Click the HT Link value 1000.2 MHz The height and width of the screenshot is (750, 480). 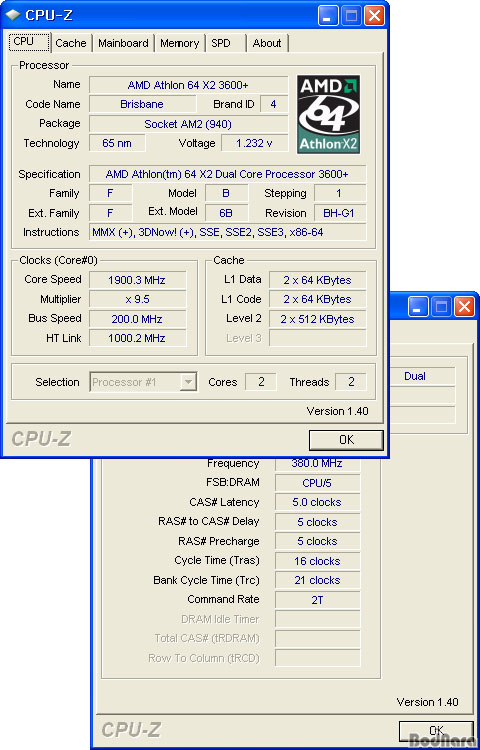point(138,338)
